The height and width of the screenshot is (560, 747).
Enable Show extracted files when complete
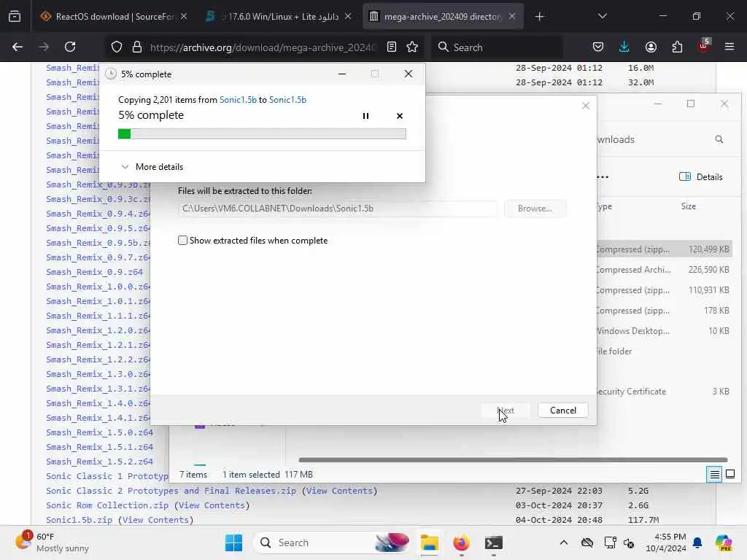(x=182, y=241)
